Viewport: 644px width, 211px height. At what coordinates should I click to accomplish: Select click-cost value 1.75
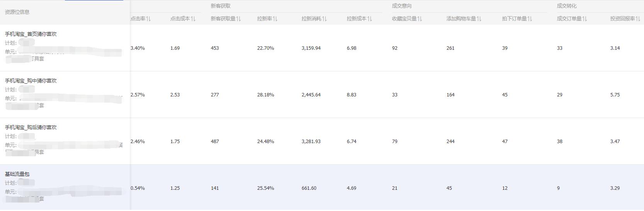[175, 142]
